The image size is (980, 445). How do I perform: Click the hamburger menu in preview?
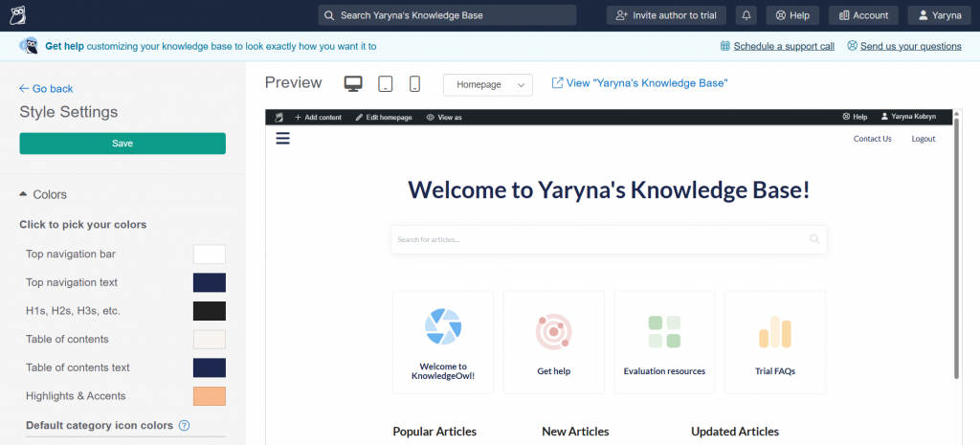click(283, 138)
